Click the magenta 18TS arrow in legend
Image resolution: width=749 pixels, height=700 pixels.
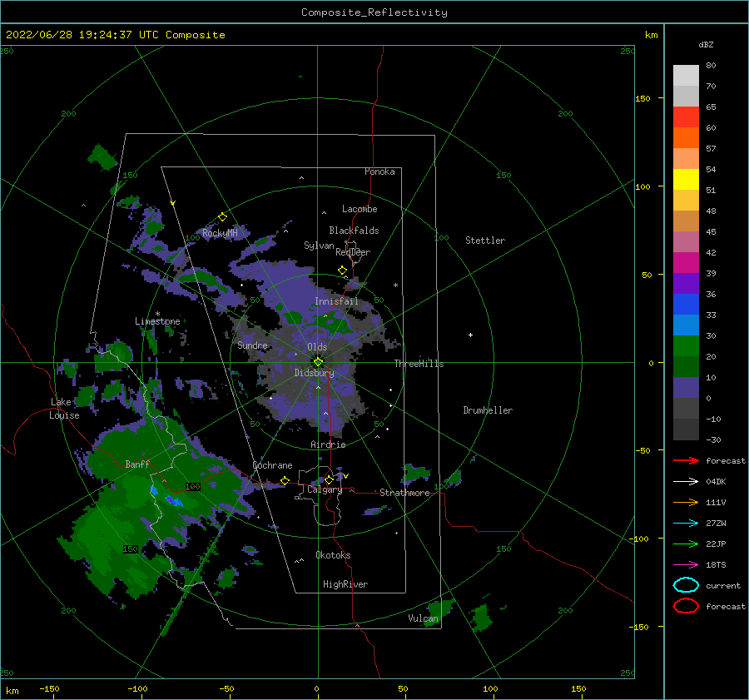click(686, 565)
